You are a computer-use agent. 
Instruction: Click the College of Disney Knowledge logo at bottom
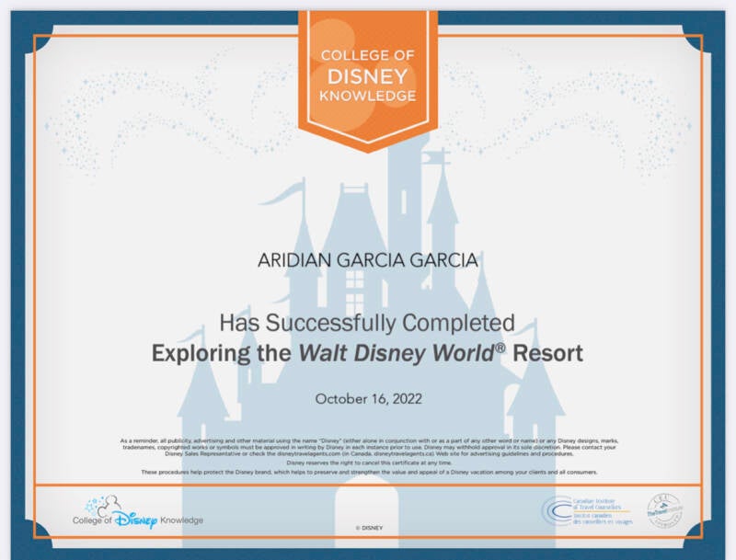click(x=138, y=512)
